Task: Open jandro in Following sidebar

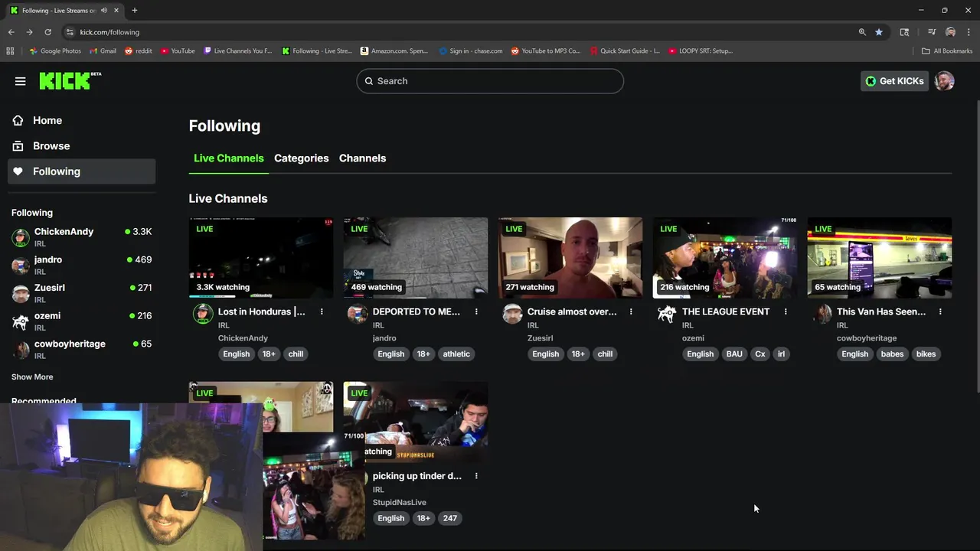Action: pyautogui.click(x=81, y=265)
